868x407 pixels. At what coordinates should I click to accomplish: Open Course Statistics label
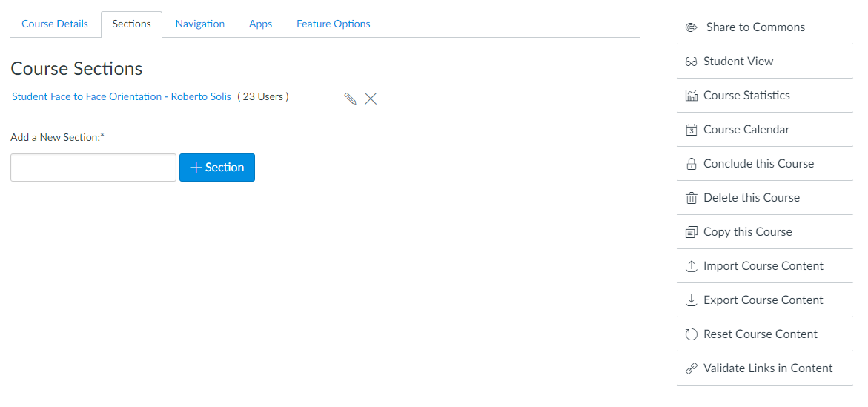pyautogui.click(x=746, y=96)
